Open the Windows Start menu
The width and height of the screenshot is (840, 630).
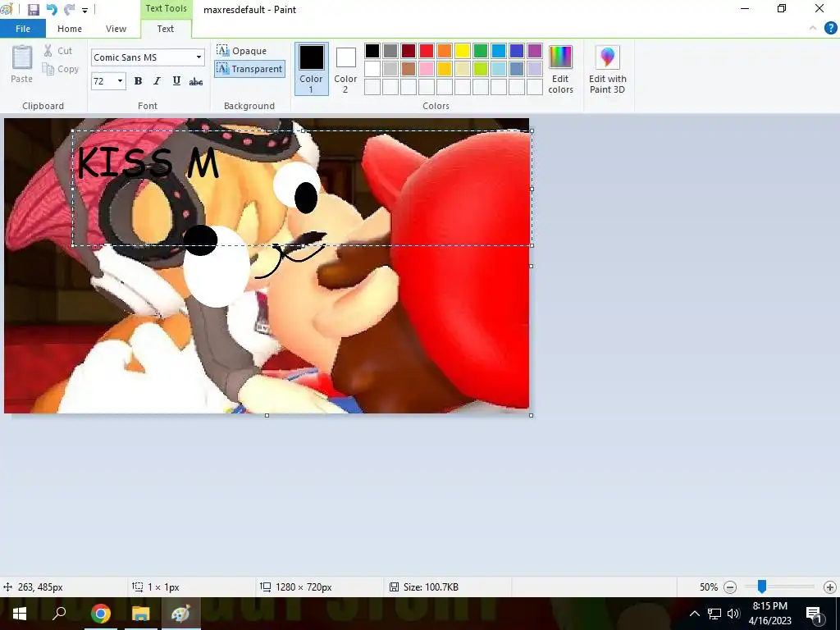point(20,614)
